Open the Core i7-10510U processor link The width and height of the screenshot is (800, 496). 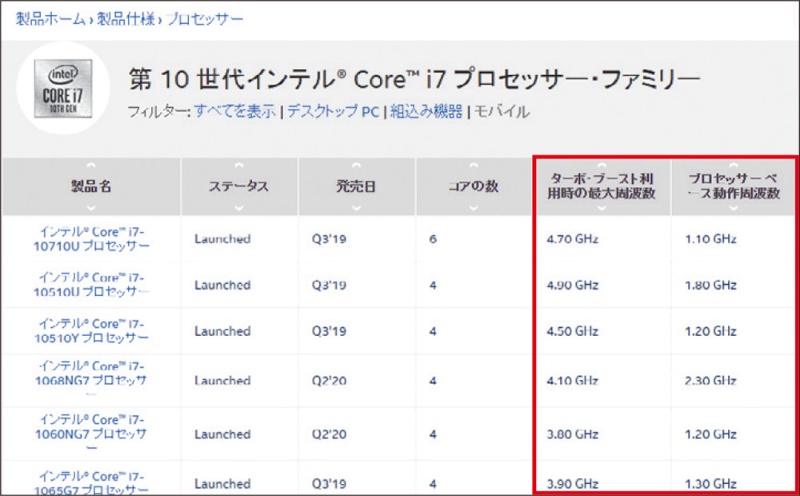[91, 284]
